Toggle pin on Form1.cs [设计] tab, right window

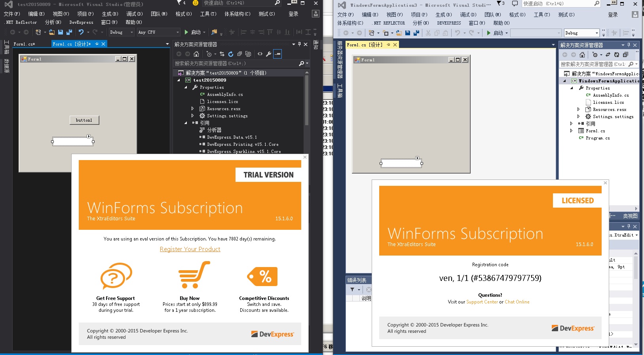(389, 45)
